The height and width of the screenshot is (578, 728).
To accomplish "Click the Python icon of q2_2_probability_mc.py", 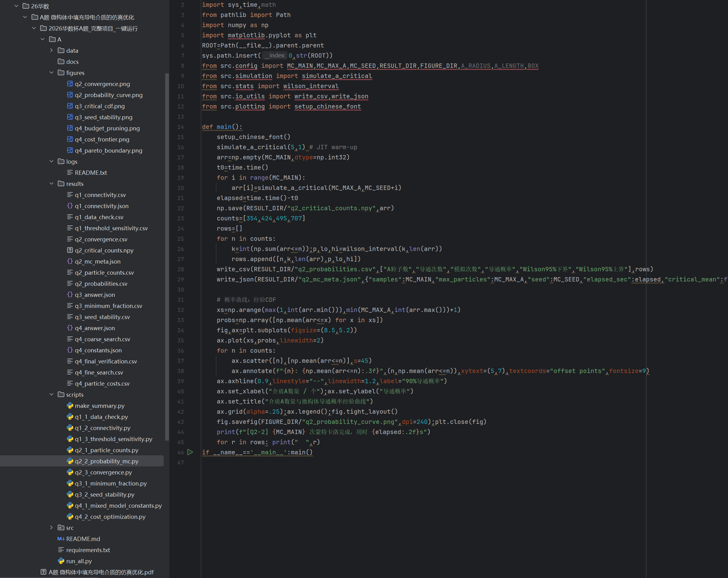I will 70,461.
